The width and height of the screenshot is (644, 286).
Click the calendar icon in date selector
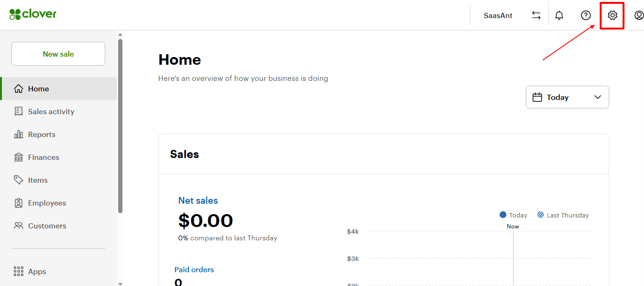[537, 97]
